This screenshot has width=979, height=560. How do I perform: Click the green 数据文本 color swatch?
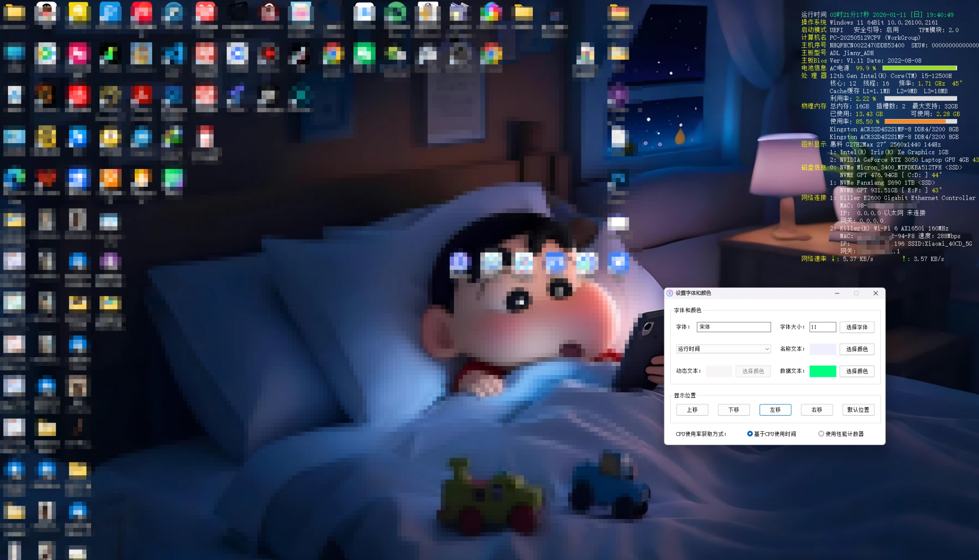822,371
